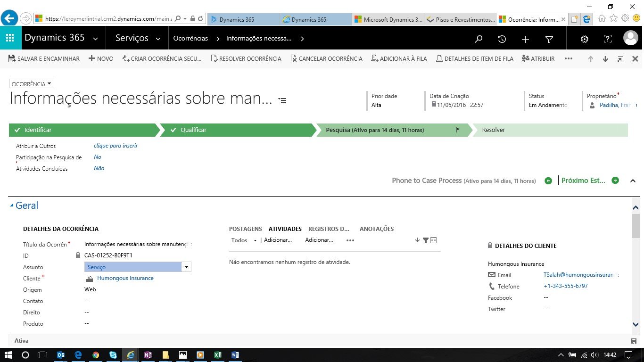Open Excel from the taskbar
Viewport: 644px width, 362px height.
(217, 355)
